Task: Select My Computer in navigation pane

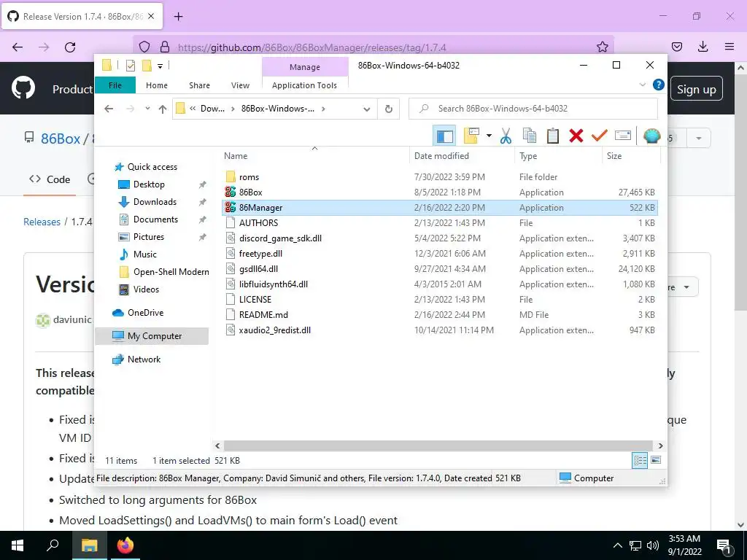Action: pyautogui.click(x=152, y=336)
